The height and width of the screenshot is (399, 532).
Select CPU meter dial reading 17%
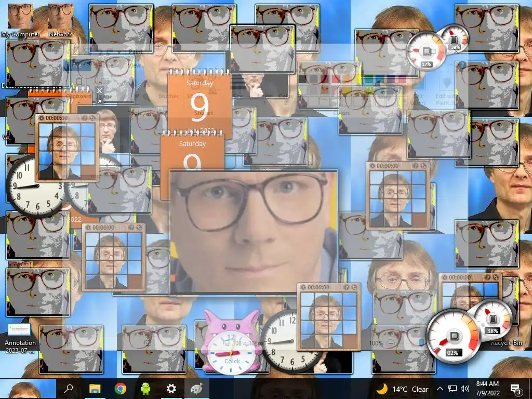(x=427, y=51)
